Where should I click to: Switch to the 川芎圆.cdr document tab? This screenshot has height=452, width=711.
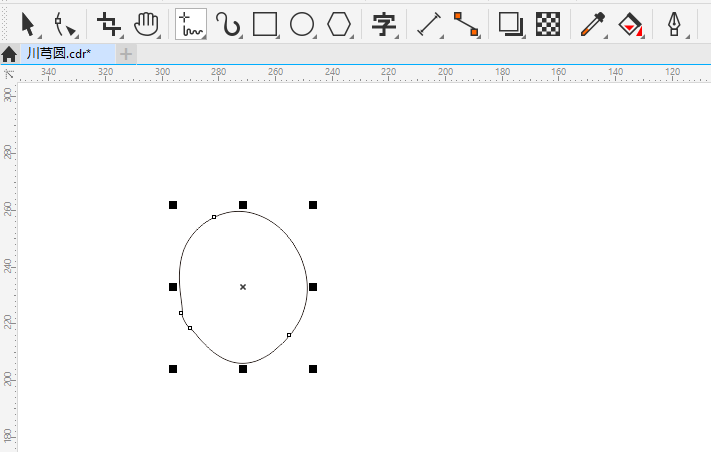click(x=67, y=54)
